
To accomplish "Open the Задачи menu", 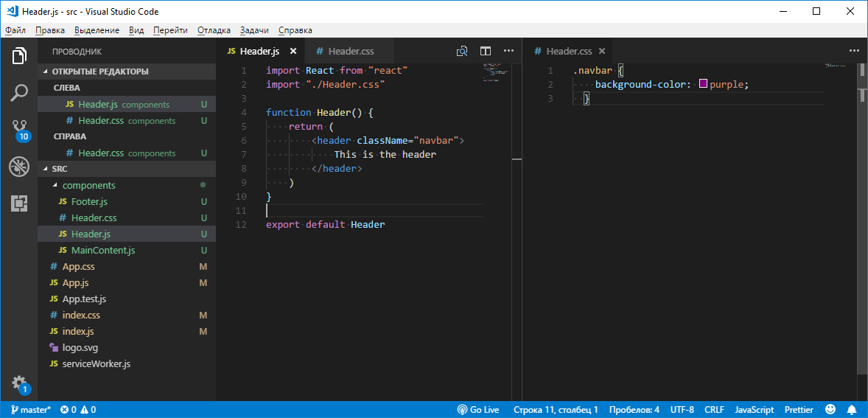I will (x=255, y=30).
